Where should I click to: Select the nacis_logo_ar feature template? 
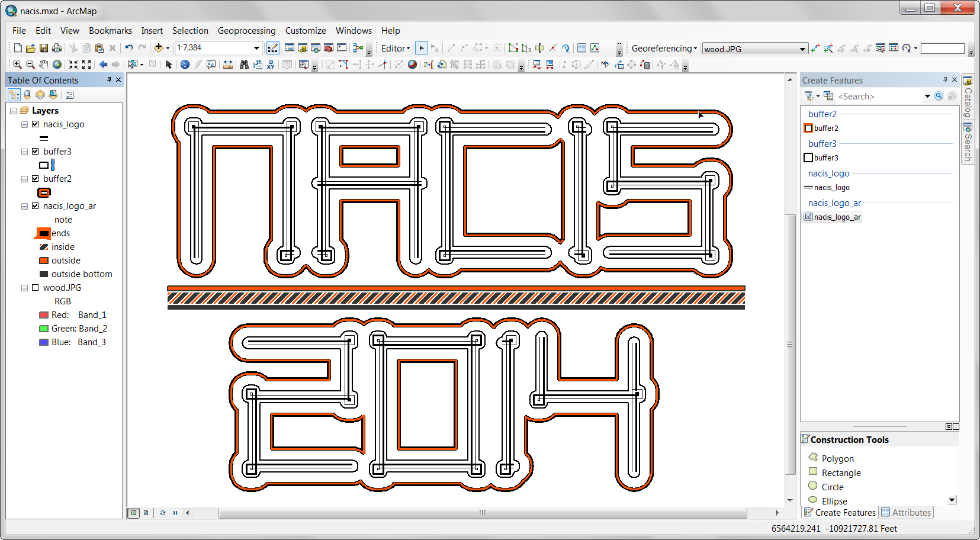click(832, 217)
